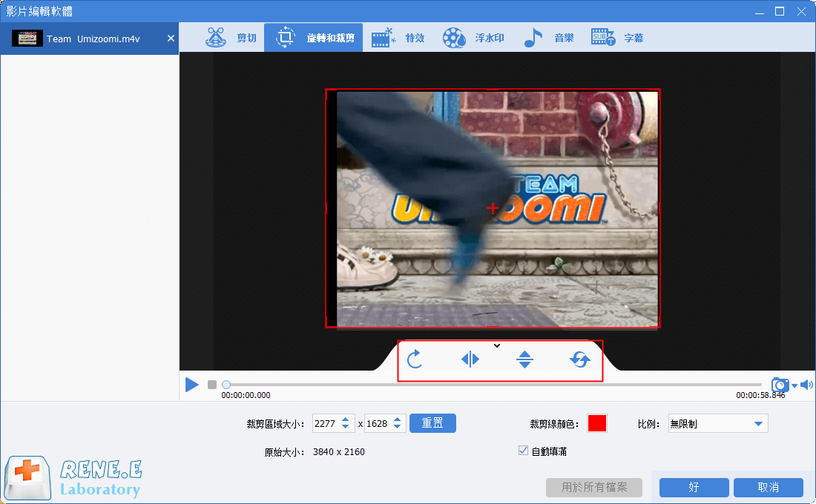
Task: Increase the crop width value
Action: 346,420
